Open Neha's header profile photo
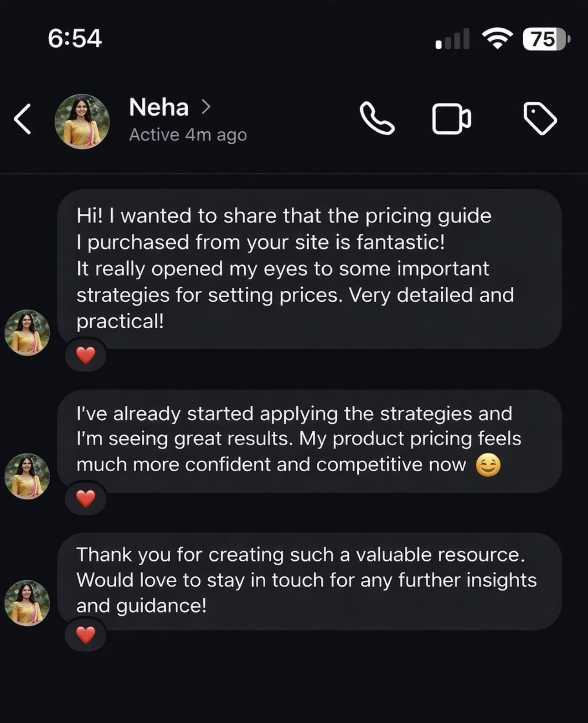This screenshot has width=588, height=723. (x=82, y=121)
